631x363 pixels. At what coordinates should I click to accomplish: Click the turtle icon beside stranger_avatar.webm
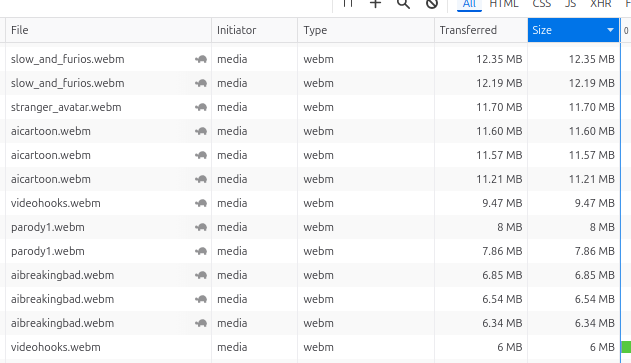click(201, 107)
